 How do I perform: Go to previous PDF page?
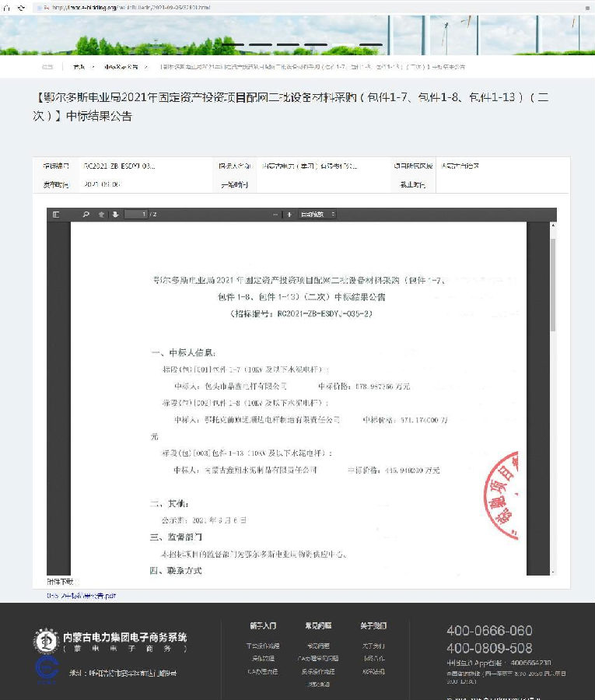(x=101, y=214)
